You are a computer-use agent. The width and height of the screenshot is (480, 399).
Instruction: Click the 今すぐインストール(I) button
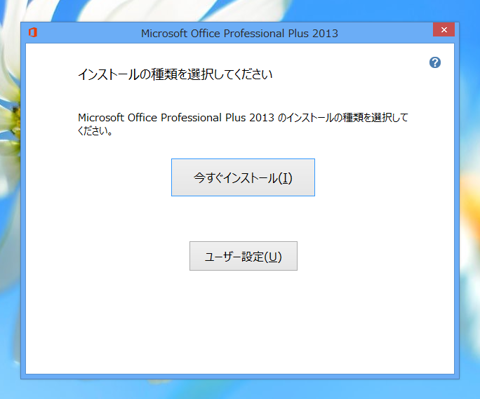243,177
